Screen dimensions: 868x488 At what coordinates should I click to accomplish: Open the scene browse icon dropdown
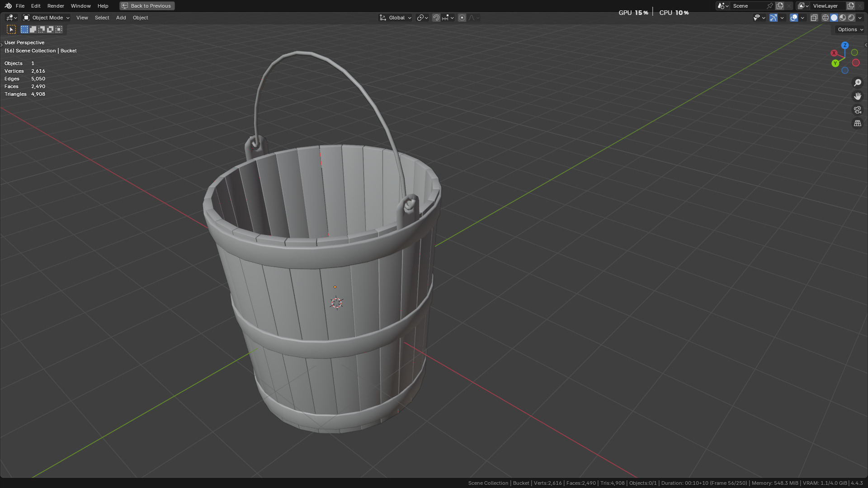click(723, 6)
